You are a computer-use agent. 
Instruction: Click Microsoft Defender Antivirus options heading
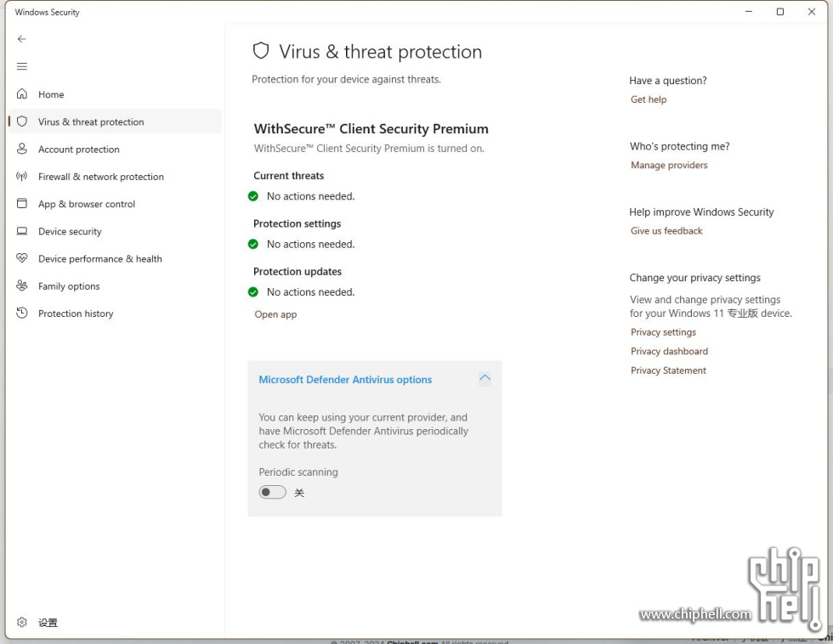pyautogui.click(x=345, y=380)
